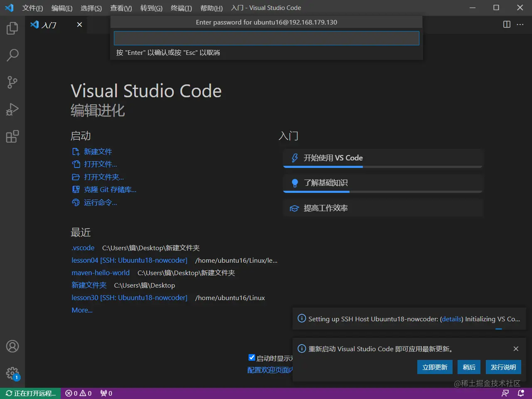This screenshot has width=532, height=399.
Task: Open the 编辑(E) menu
Action: click(62, 8)
